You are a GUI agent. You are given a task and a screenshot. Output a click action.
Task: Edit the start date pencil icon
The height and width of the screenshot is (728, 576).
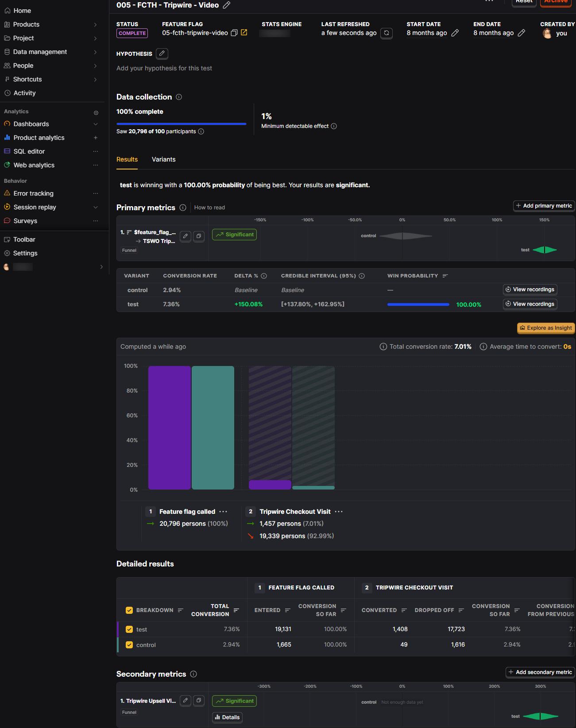[455, 33]
